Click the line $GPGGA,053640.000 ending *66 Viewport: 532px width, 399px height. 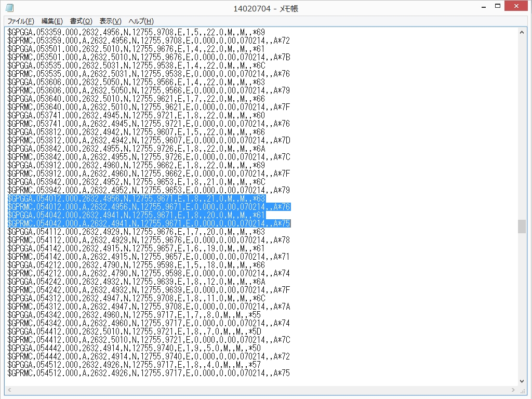pos(136,99)
